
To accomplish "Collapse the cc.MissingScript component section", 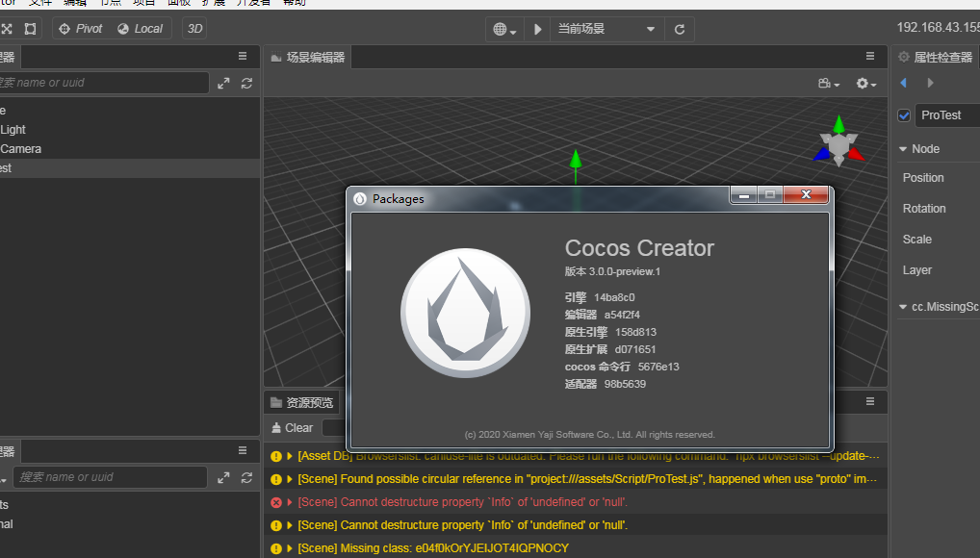I will tap(902, 307).
